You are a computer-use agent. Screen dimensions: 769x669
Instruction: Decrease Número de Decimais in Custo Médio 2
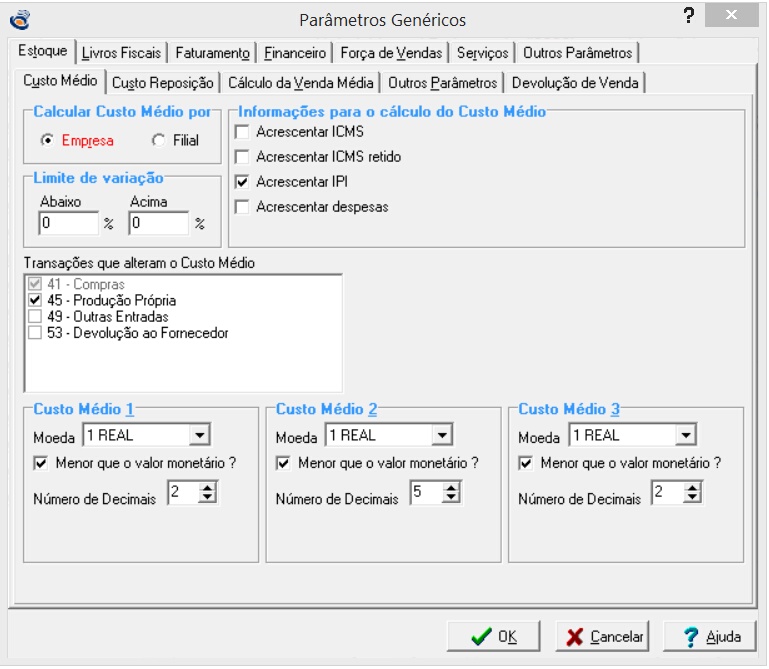(451, 497)
